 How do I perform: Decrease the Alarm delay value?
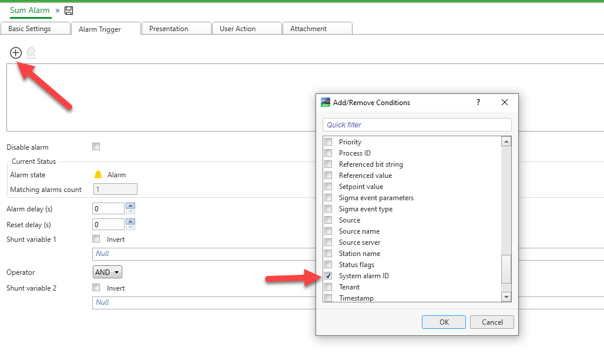(130, 211)
